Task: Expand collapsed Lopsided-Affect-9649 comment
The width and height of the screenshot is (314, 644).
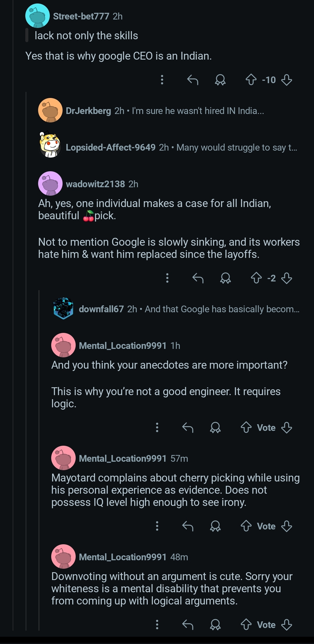Action: [x=168, y=147]
